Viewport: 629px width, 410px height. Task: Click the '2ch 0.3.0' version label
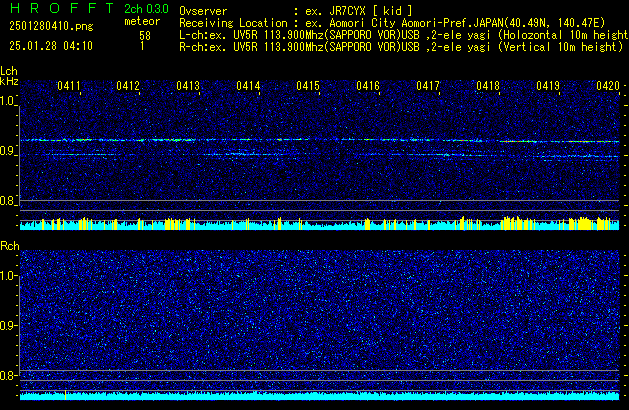pyautogui.click(x=146, y=9)
